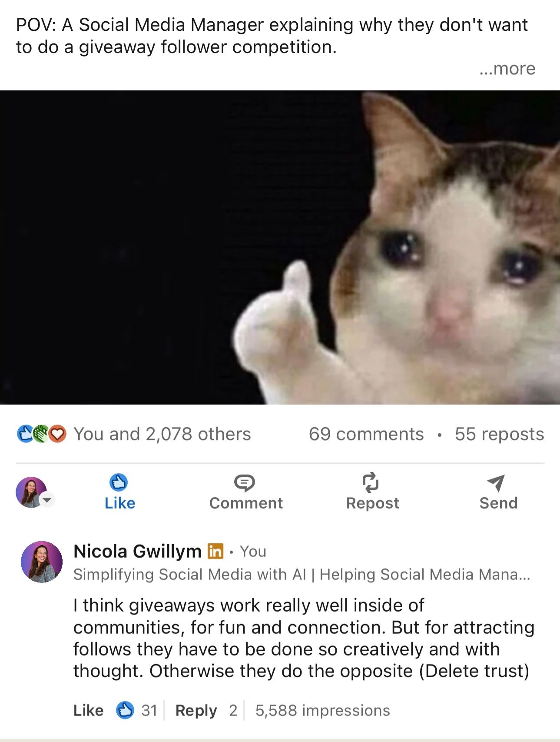Click the blue thumbs-up Like icon
The height and width of the screenshot is (742, 560).
tap(119, 482)
